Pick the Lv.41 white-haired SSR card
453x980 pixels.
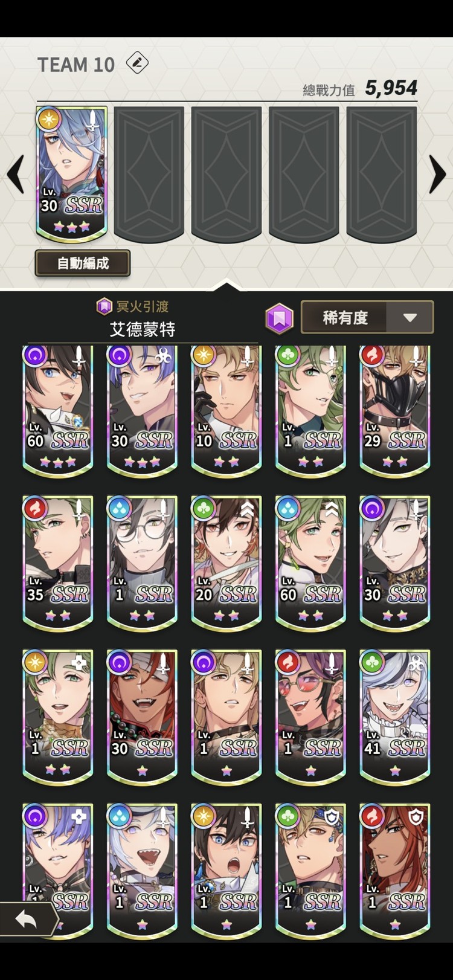(395, 717)
